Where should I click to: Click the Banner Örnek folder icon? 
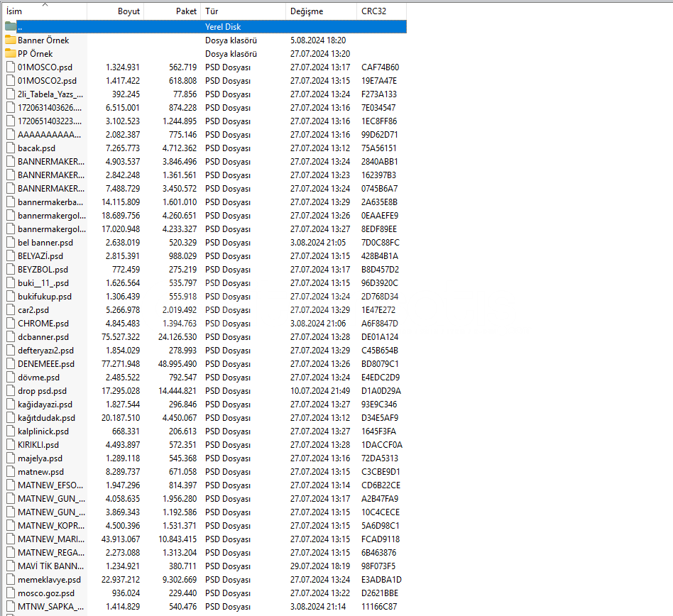(x=11, y=40)
